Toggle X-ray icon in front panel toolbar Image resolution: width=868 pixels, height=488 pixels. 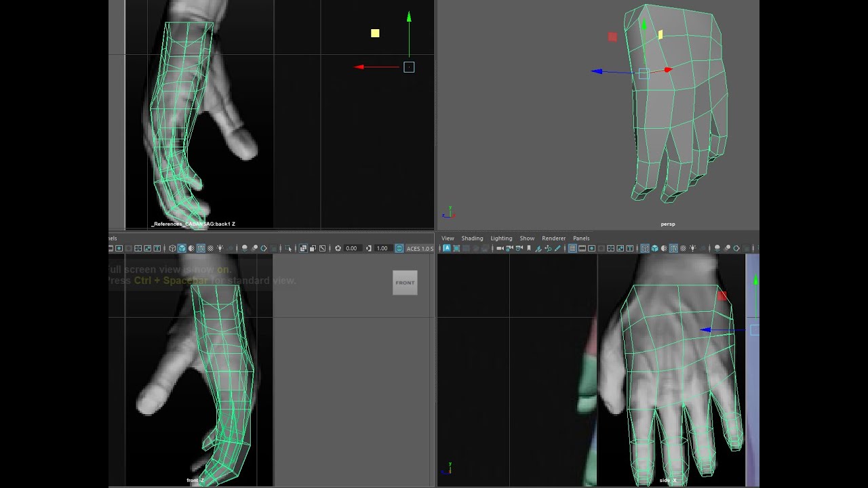303,248
